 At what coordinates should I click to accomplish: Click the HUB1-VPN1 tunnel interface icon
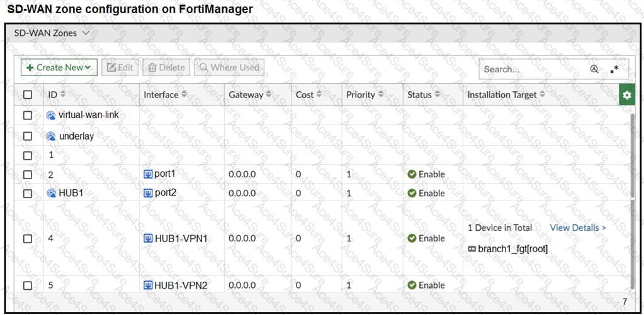pyautogui.click(x=149, y=238)
